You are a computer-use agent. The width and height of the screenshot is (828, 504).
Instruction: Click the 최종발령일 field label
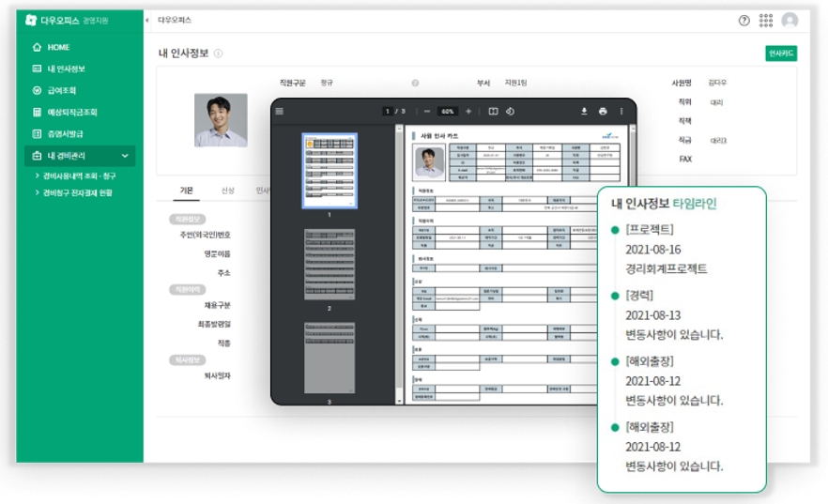[x=214, y=324]
